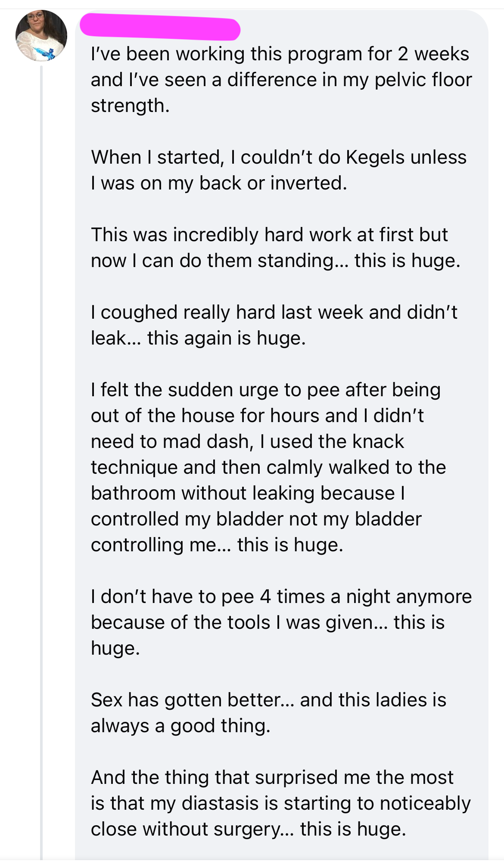The height and width of the screenshot is (864, 504).
Task: Click the "Sex has gotten better" paragraph
Action: click(268, 713)
